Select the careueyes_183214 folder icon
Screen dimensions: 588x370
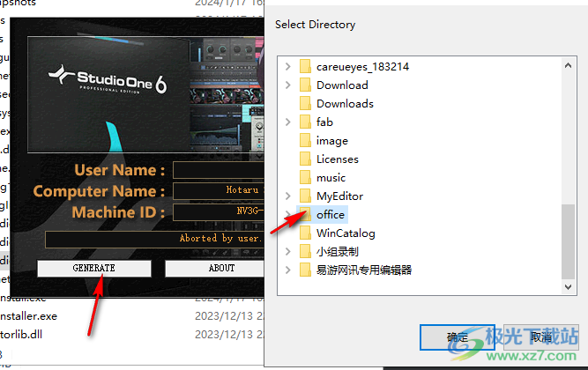point(305,67)
